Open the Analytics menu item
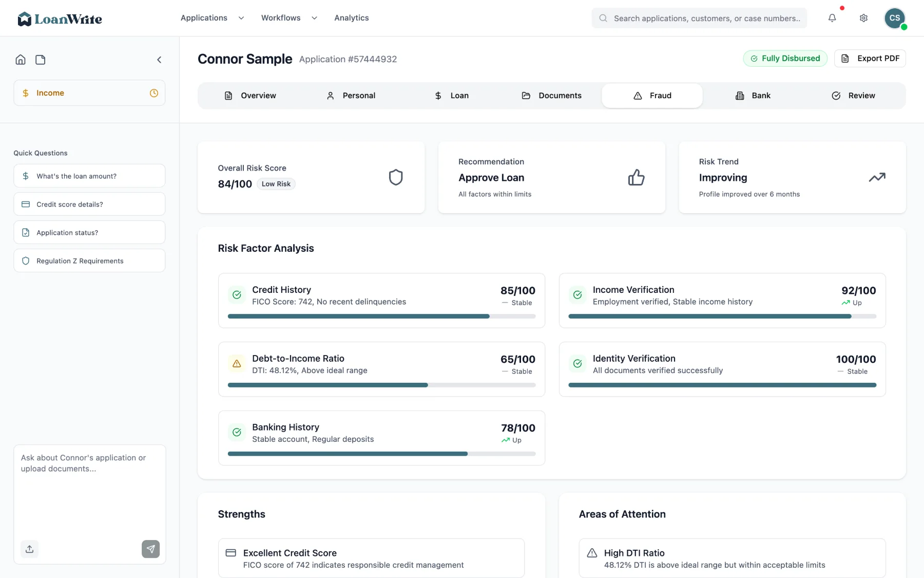924x578 pixels. point(352,18)
